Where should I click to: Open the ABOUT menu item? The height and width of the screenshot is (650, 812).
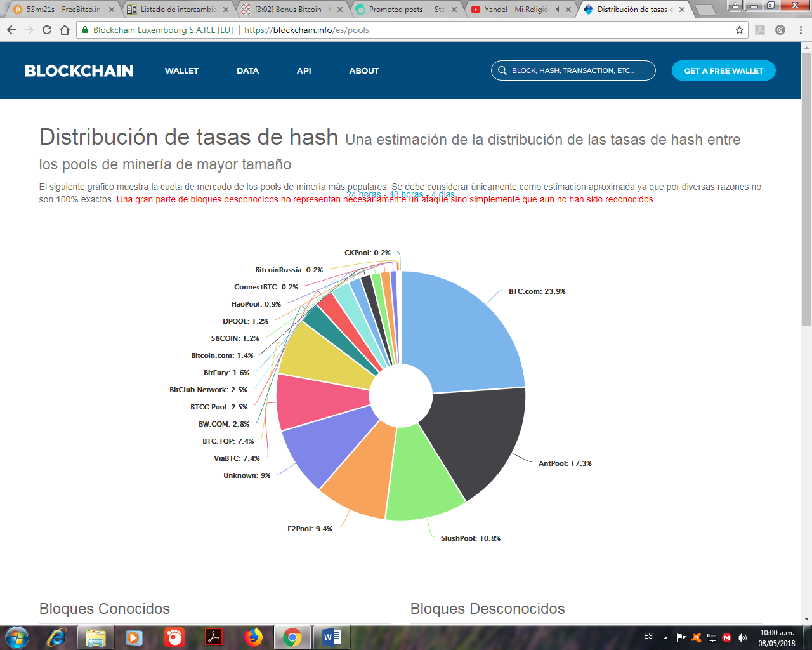364,70
